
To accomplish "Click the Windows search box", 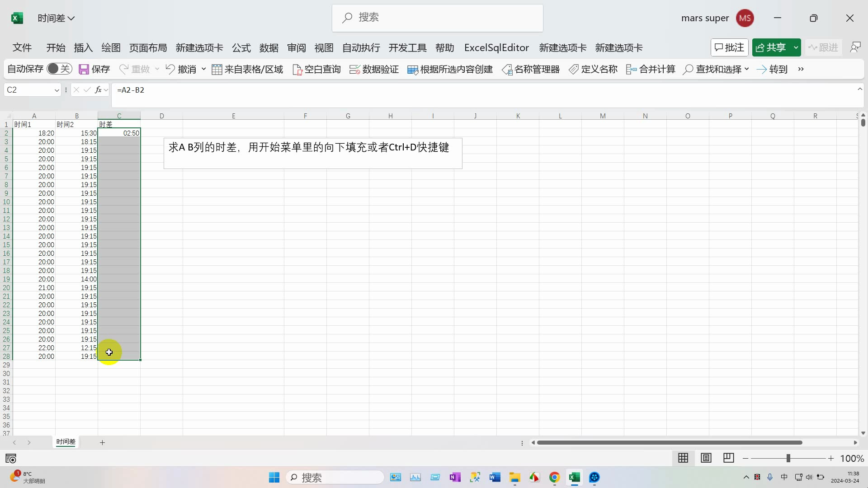I will [335, 477].
